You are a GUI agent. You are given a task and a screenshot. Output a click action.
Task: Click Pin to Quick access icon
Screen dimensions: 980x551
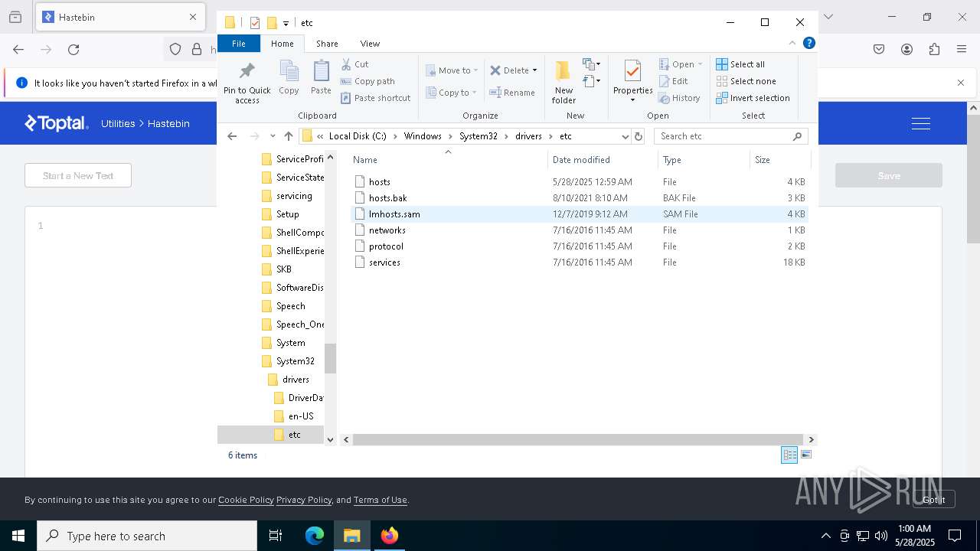point(247,82)
